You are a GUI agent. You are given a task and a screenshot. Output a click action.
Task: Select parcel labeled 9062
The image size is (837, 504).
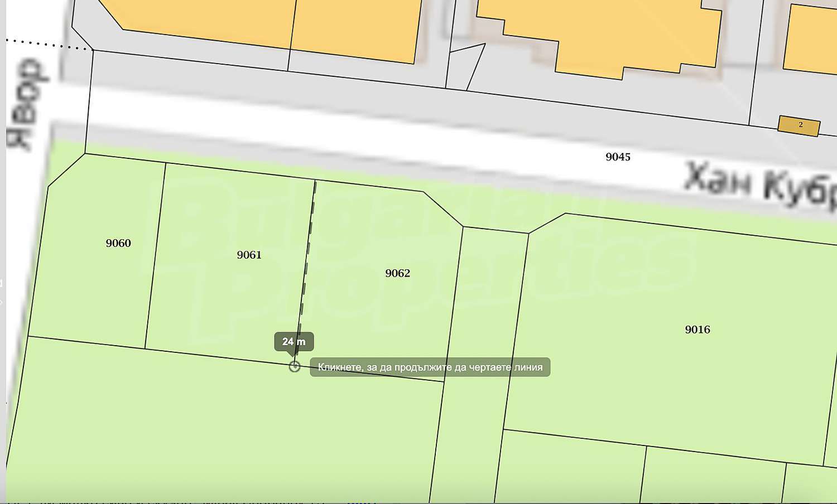(x=397, y=273)
